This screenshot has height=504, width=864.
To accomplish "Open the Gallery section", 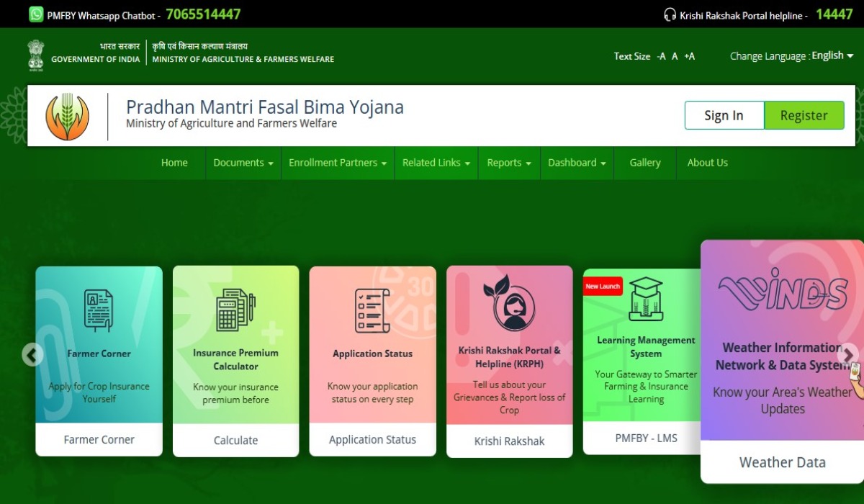I will click(644, 163).
